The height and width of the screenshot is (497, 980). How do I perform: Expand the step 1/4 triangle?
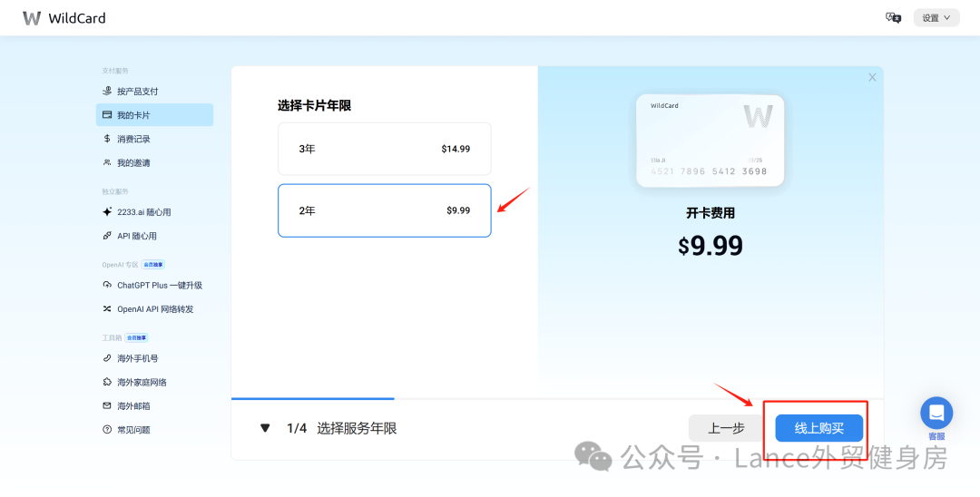(x=265, y=428)
